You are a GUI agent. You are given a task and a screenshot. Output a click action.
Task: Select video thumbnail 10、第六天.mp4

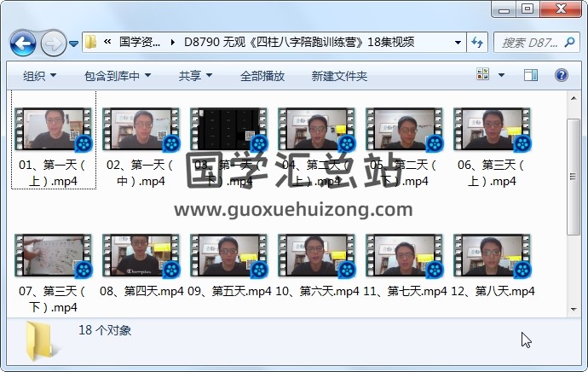coord(316,256)
